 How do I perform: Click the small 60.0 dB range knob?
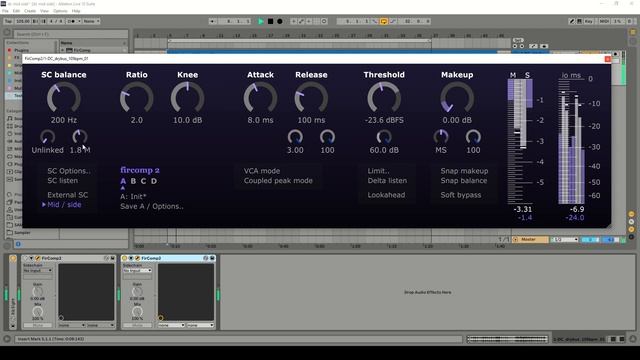click(384, 137)
